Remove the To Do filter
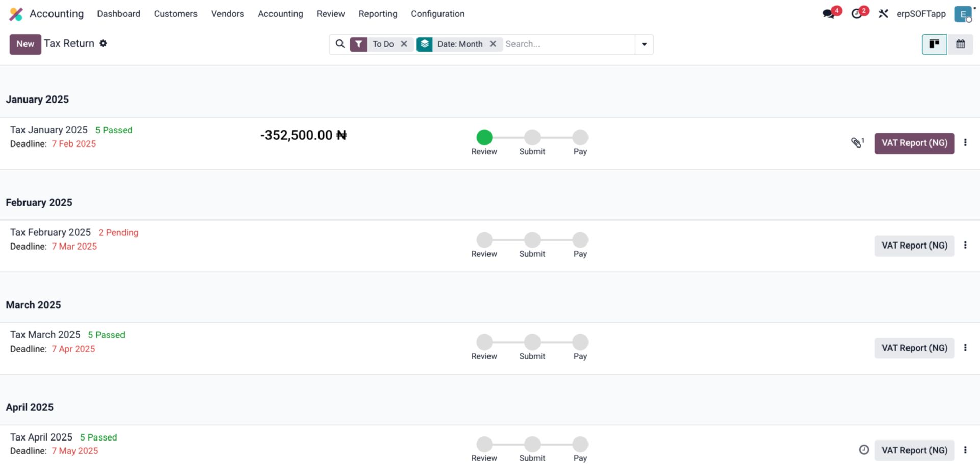980x464 pixels. pyautogui.click(x=404, y=44)
